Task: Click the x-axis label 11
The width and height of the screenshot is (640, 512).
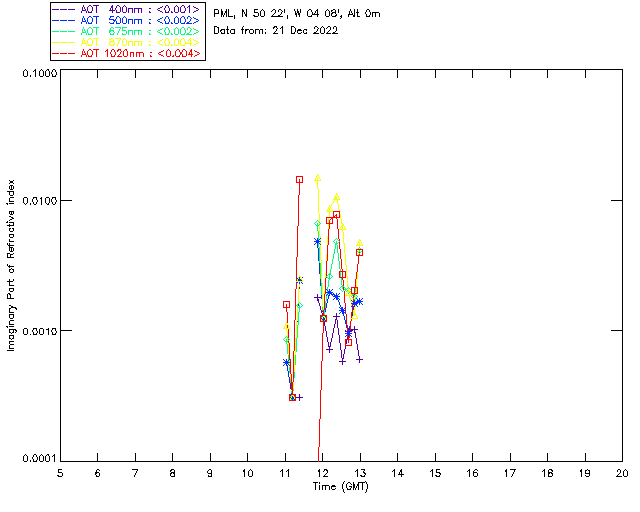Action: pos(285,473)
